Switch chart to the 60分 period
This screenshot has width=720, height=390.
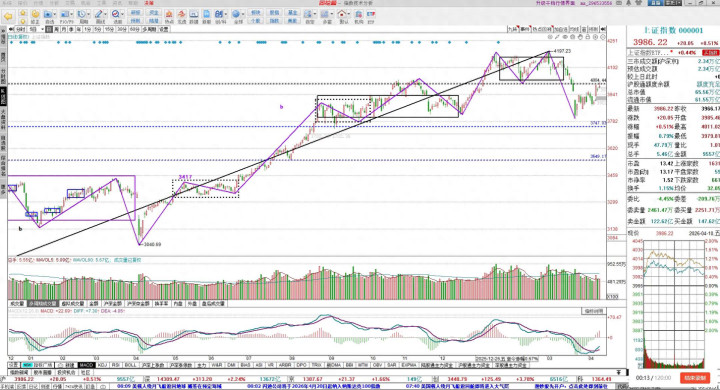(x=134, y=29)
